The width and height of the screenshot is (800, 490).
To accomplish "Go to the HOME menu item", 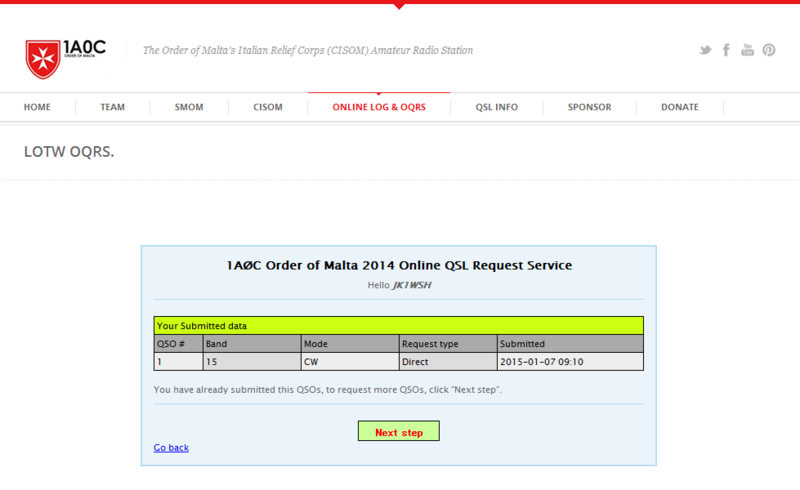I will click(37, 107).
